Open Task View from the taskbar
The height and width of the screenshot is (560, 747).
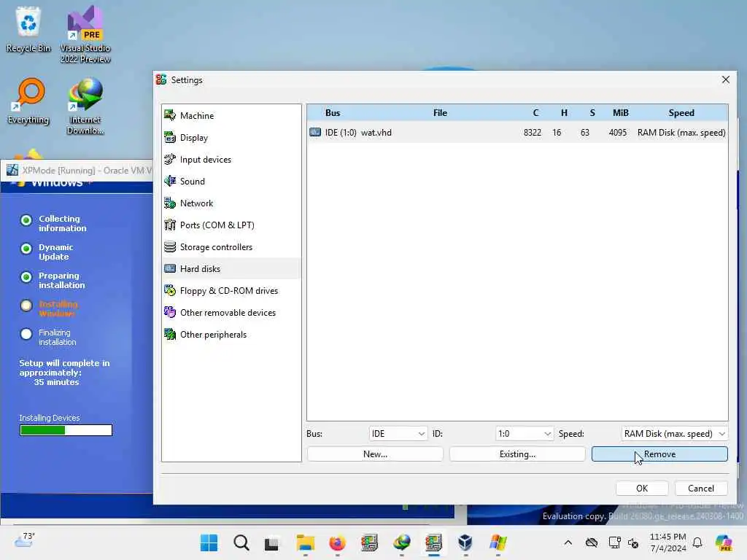click(x=273, y=542)
